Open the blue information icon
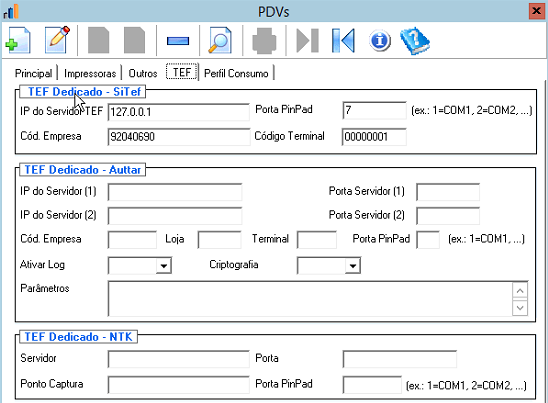Screen dimensions: 548x403 (380, 41)
